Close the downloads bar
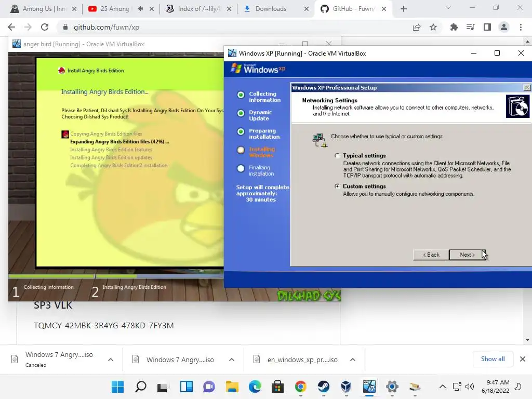 523,359
